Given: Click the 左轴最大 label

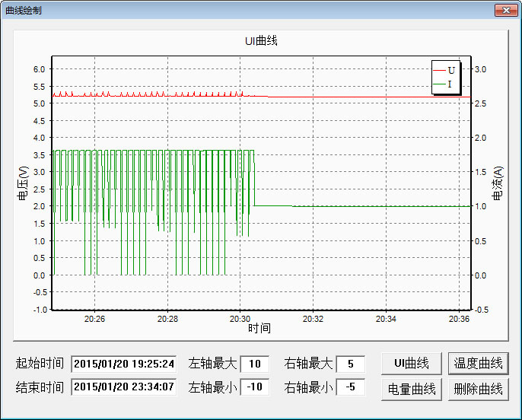Looking at the screenshot, I should coord(212,363).
